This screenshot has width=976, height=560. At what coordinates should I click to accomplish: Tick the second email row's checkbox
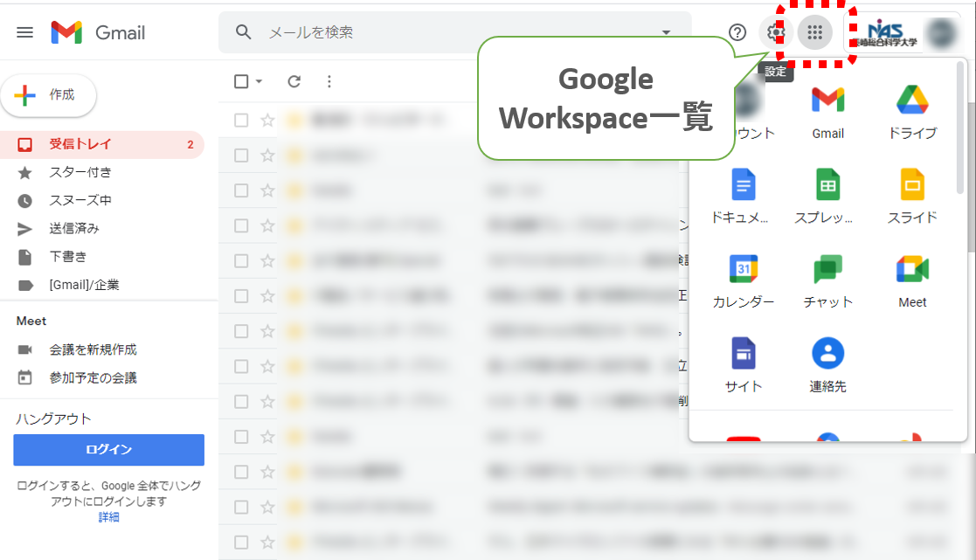[x=241, y=156]
